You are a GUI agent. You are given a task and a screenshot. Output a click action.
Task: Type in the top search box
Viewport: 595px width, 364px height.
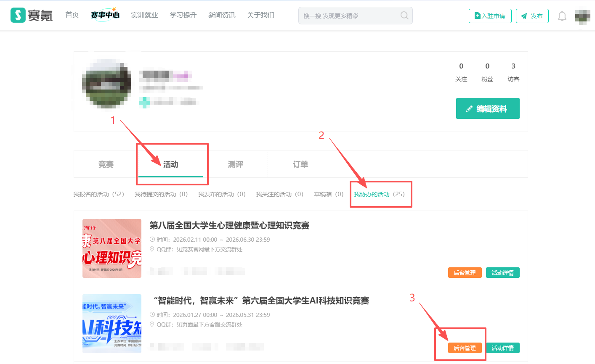click(349, 16)
